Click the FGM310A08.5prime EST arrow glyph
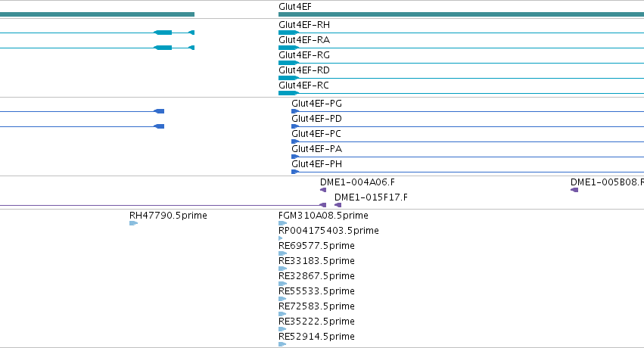 point(282,223)
